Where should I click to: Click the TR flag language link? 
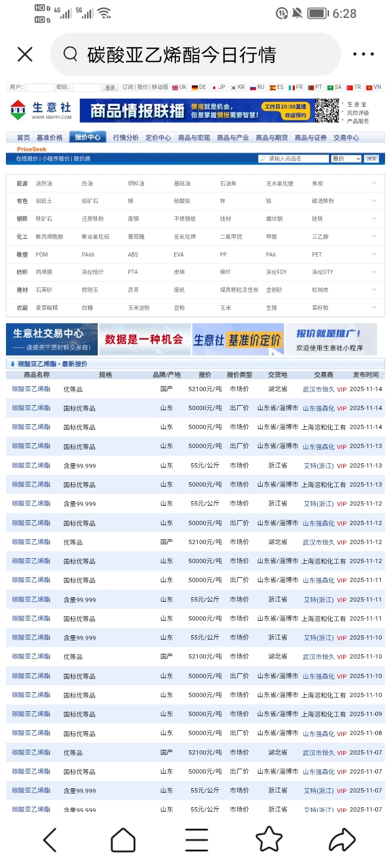pyautogui.click(x=354, y=87)
